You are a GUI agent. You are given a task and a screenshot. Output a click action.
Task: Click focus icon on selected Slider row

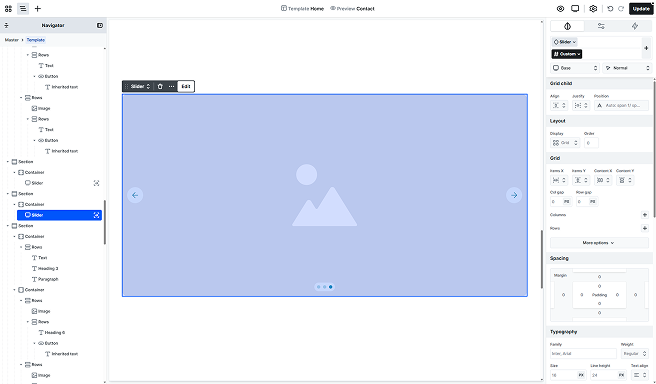coord(96,215)
